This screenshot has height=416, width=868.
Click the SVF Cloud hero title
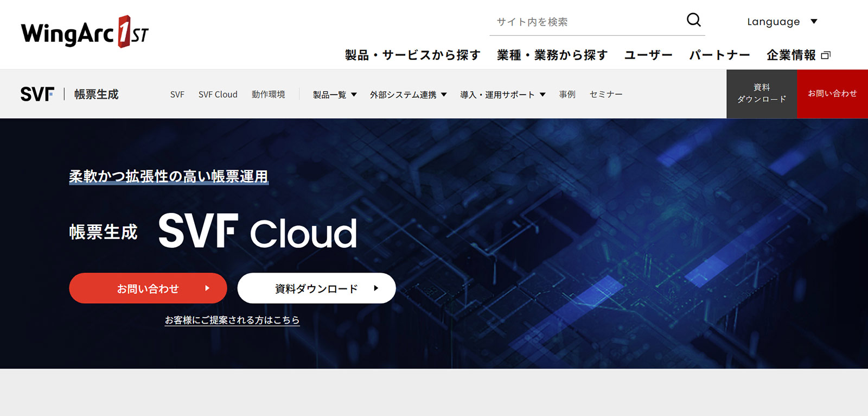tap(258, 232)
